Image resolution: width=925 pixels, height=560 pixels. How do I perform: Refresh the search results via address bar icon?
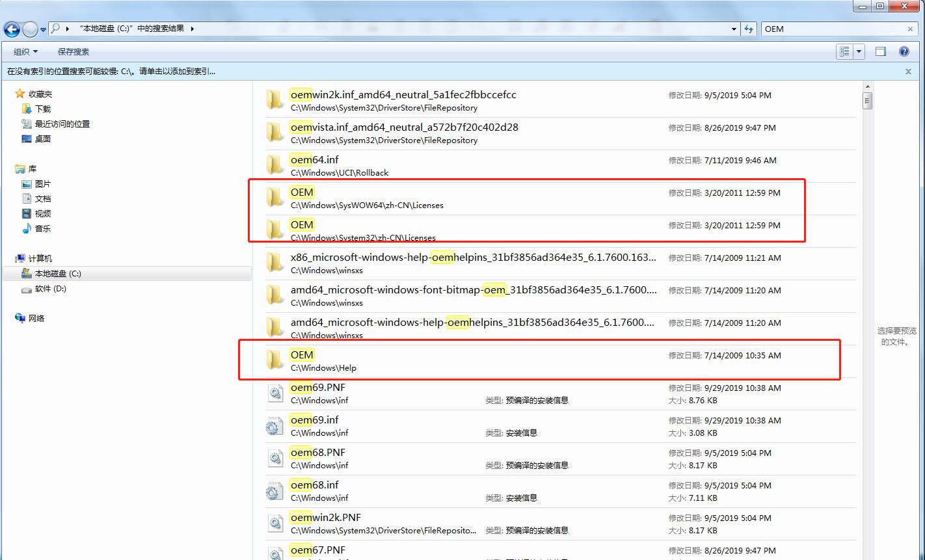pos(749,29)
